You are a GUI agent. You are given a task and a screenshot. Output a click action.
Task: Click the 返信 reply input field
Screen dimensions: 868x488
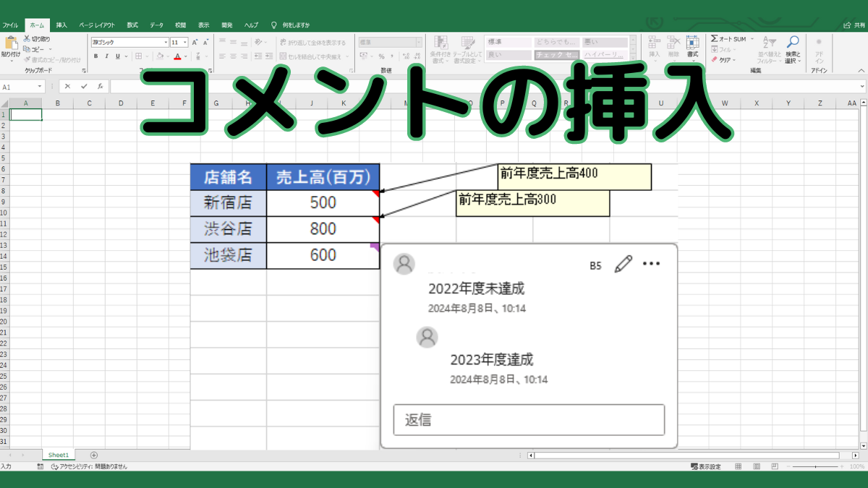[x=528, y=419]
